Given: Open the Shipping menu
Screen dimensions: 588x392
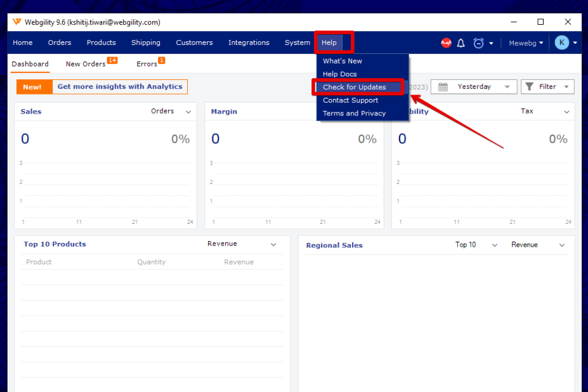Looking at the screenshot, I should (x=146, y=42).
